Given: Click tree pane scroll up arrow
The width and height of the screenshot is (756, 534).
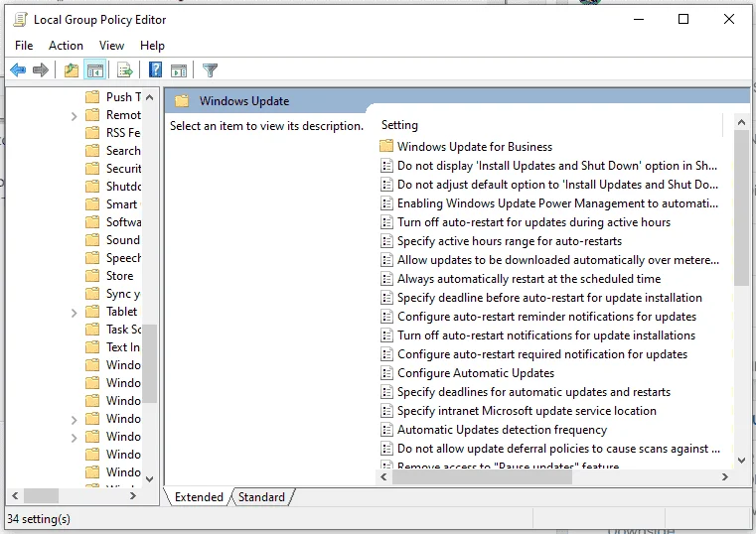Looking at the screenshot, I should (149, 97).
